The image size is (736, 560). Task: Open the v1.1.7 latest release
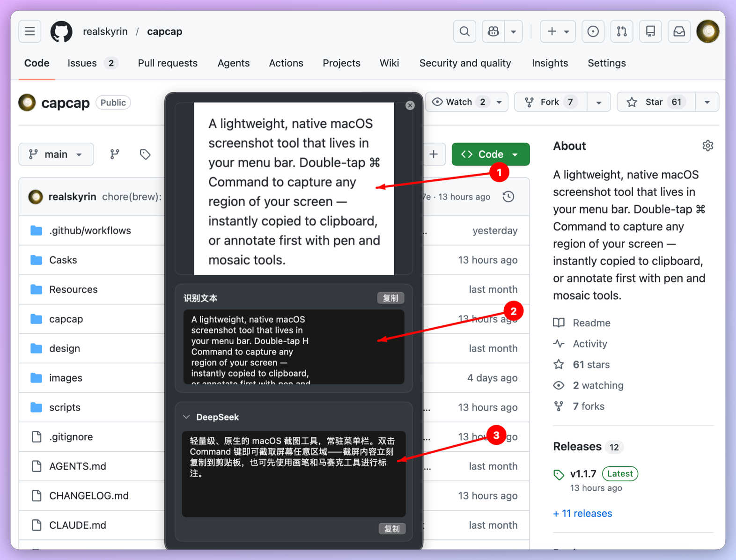[583, 474]
